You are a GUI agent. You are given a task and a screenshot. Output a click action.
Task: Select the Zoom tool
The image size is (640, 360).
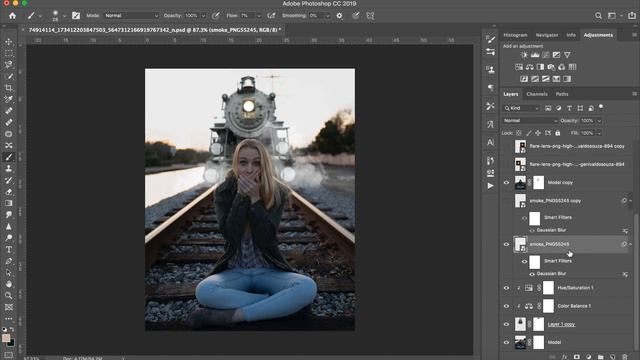coord(9,296)
